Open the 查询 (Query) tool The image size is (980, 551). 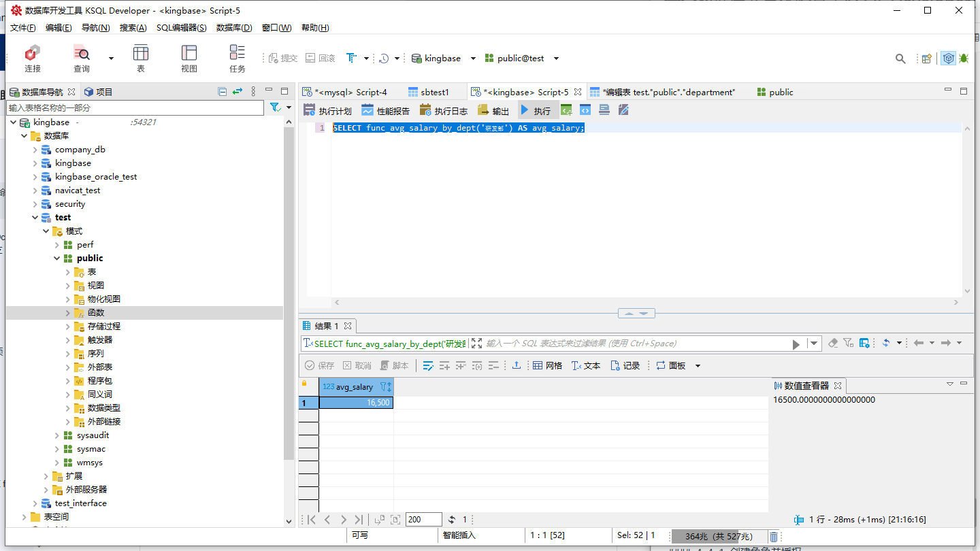[x=82, y=59]
